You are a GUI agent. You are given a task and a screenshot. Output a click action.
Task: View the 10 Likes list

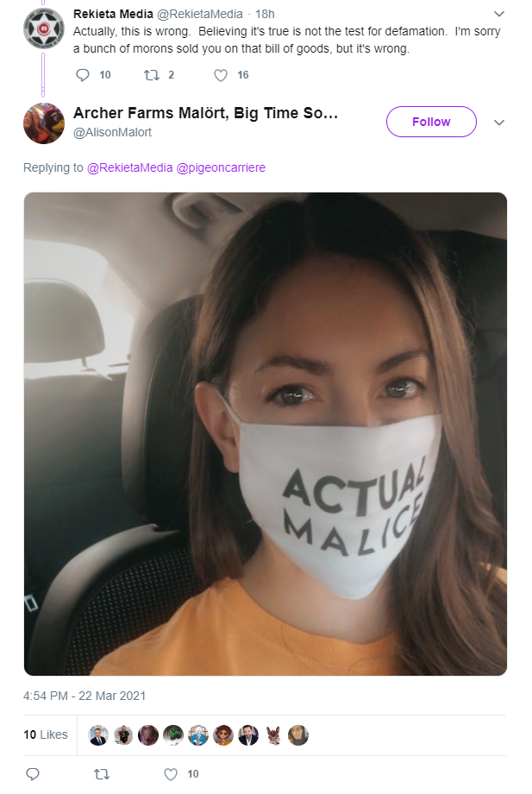[46, 734]
